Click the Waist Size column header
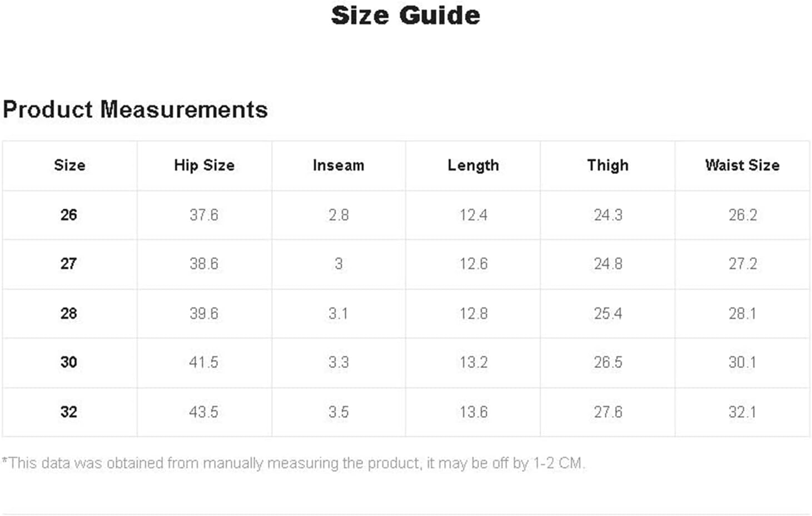812x516 pixels. coord(743,165)
